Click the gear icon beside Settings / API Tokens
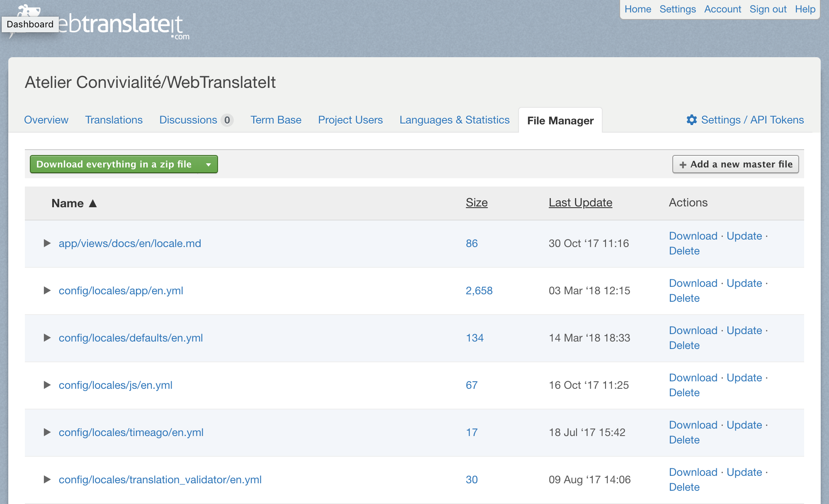 (691, 120)
